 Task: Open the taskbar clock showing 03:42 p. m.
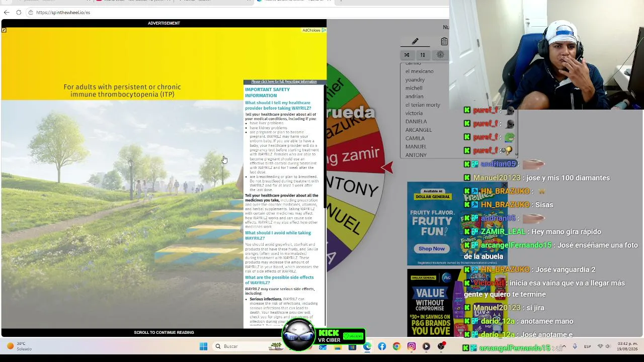click(x=627, y=346)
